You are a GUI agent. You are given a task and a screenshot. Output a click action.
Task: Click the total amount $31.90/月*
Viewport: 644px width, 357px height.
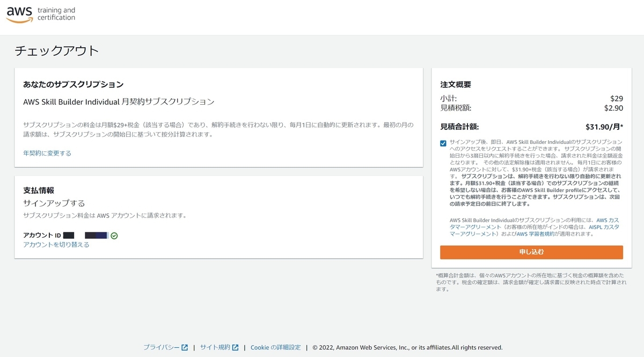click(x=604, y=128)
